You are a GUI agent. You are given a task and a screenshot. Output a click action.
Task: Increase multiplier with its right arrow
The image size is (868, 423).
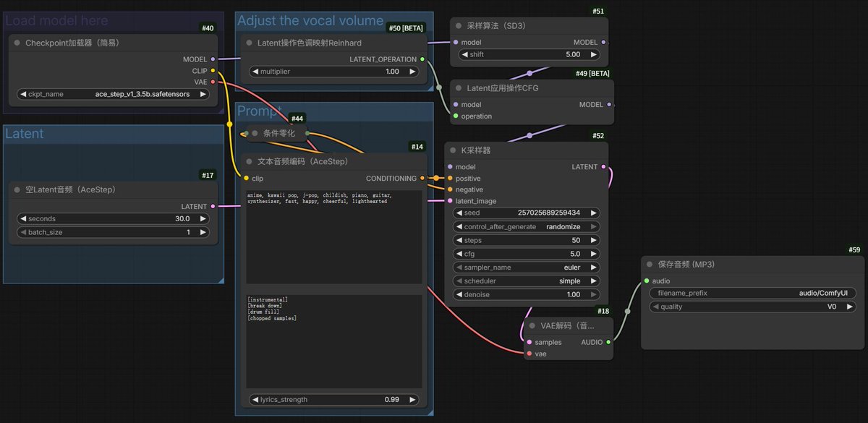(413, 72)
